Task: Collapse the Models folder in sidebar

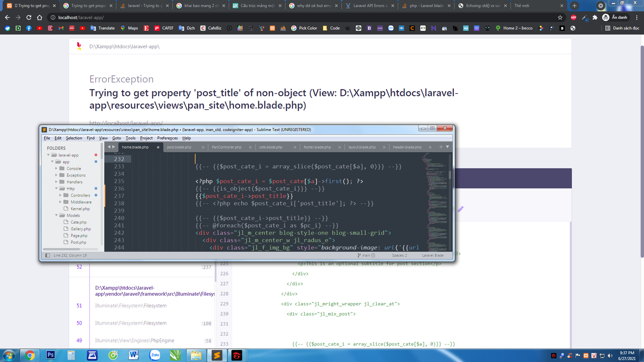Action: coord(57,215)
